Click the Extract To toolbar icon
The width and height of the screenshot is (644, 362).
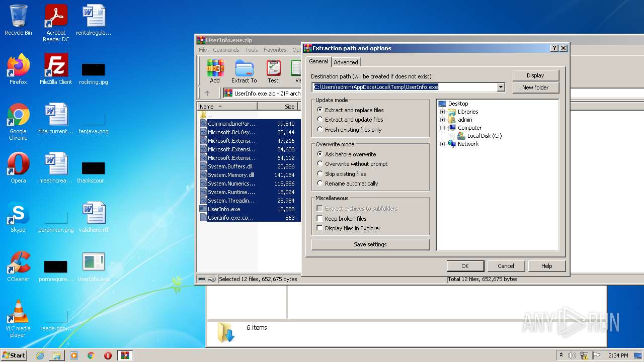click(x=244, y=71)
